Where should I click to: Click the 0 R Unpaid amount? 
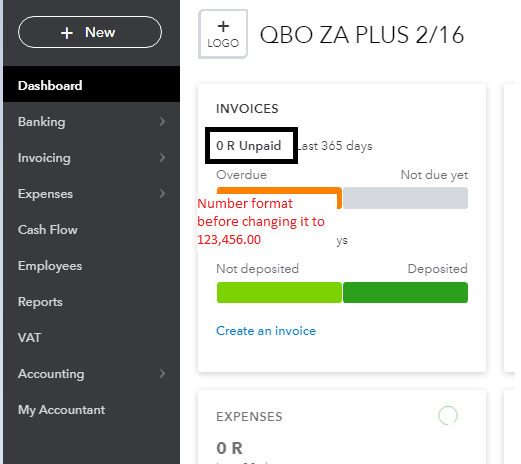pyautogui.click(x=249, y=146)
